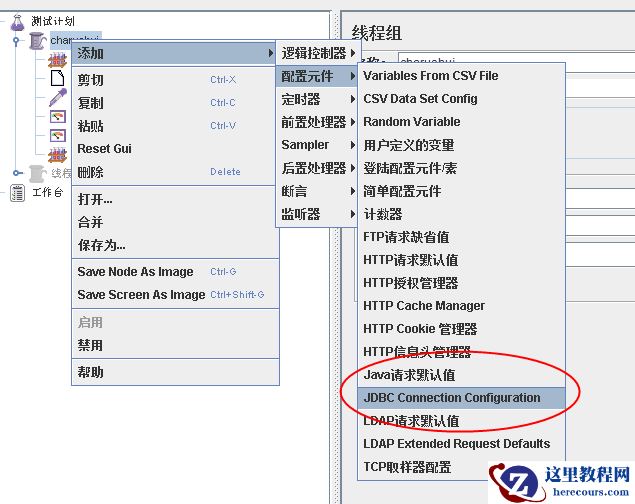Select 工作台 tree node label
Image resolution: width=635 pixels, height=504 pixels.
(48, 192)
